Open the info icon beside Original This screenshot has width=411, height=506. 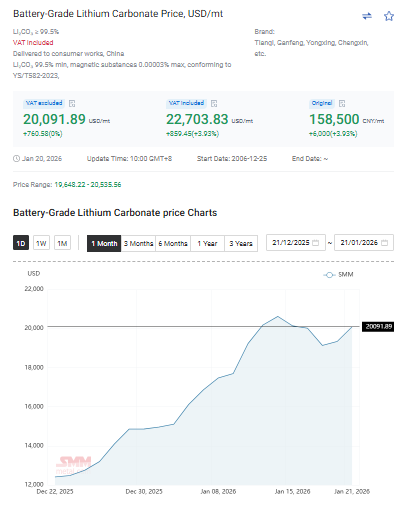342,103
